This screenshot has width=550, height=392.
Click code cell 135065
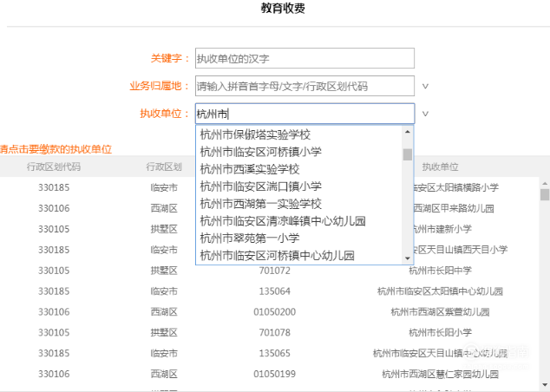[275, 353]
